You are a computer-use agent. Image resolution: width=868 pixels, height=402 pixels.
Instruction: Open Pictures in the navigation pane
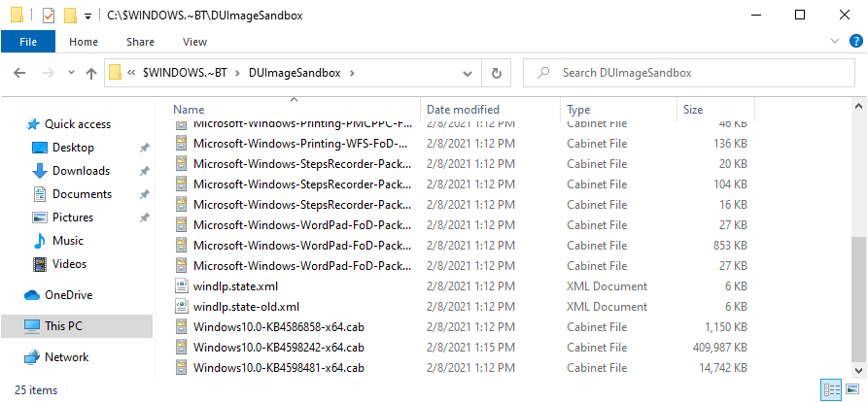tap(73, 218)
